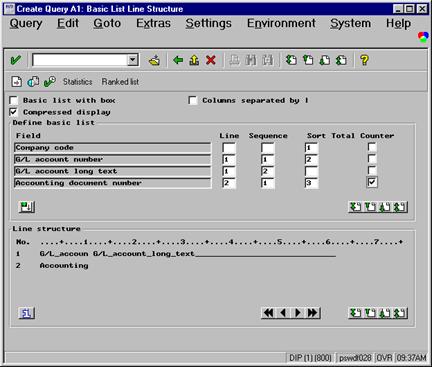Open the Goto menu
This screenshot has width=432, height=367.
coord(107,23)
